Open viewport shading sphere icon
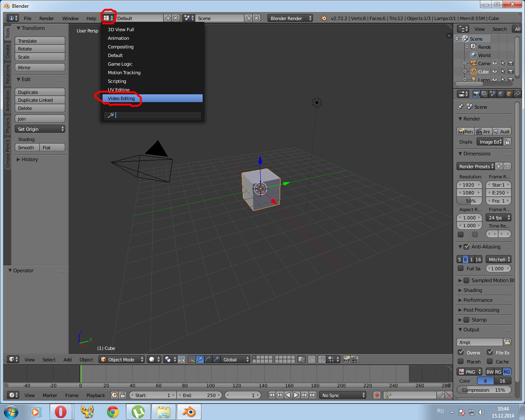Image resolution: width=525 pixels, height=420 pixels. 154,359
